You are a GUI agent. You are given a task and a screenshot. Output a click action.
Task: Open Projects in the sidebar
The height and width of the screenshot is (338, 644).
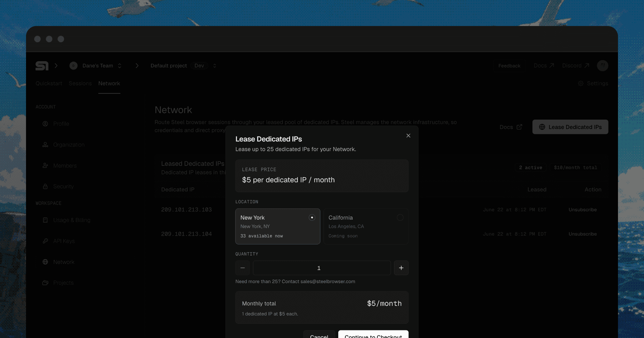click(x=63, y=283)
